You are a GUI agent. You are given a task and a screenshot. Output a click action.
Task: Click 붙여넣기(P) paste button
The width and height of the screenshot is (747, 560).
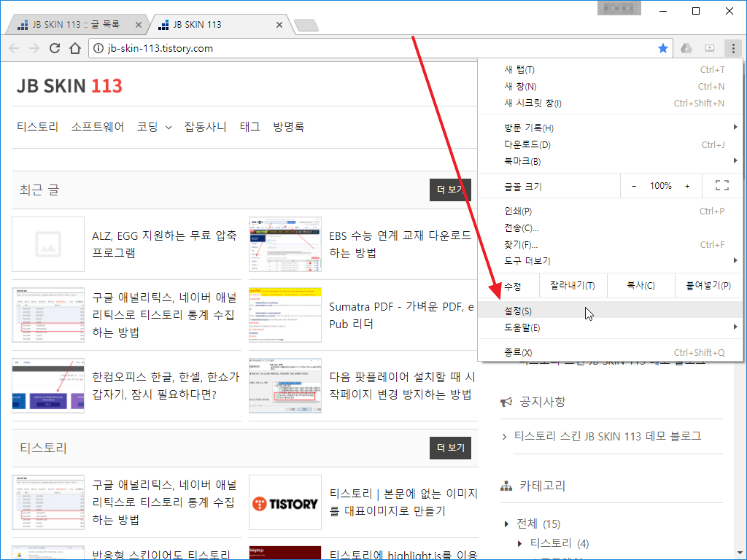708,286
